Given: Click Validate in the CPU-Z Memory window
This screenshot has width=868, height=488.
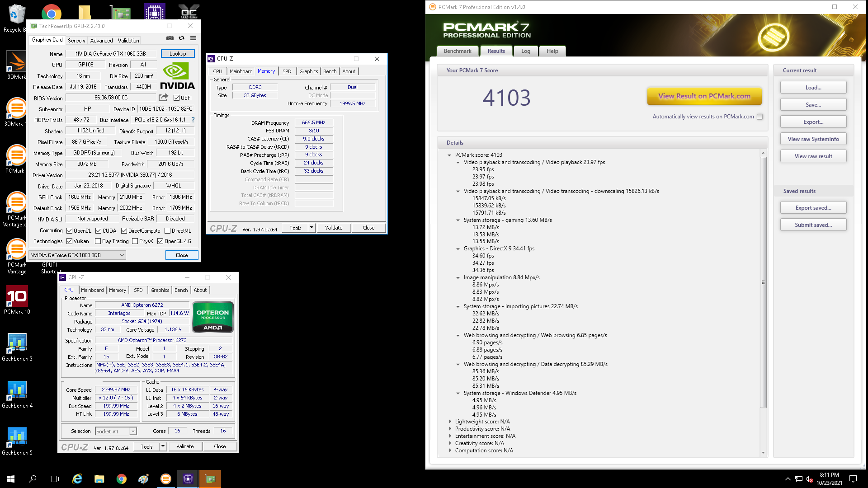Looking at the screenshot, I should (x=334, y=228).
